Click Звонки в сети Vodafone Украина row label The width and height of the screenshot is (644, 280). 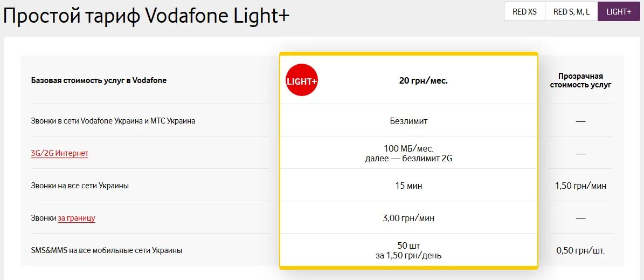113,121
